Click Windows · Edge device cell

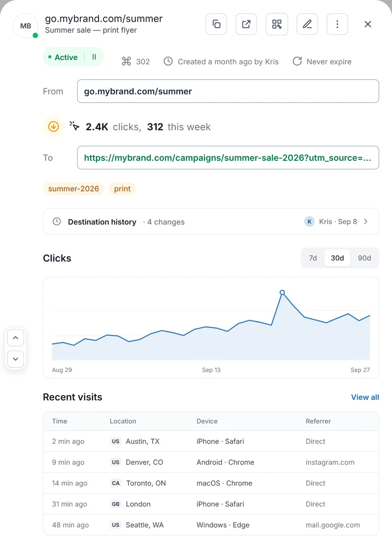point(223,525)
